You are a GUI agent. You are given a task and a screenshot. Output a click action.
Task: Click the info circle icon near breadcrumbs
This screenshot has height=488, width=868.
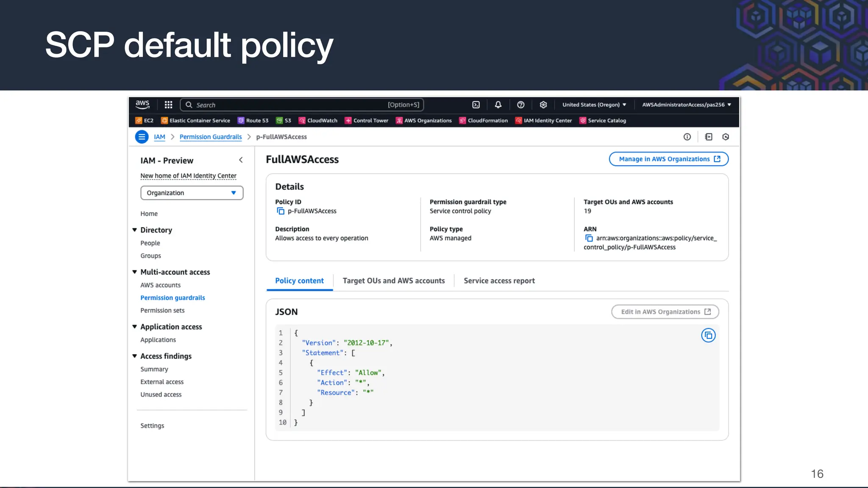pos(687,137)
